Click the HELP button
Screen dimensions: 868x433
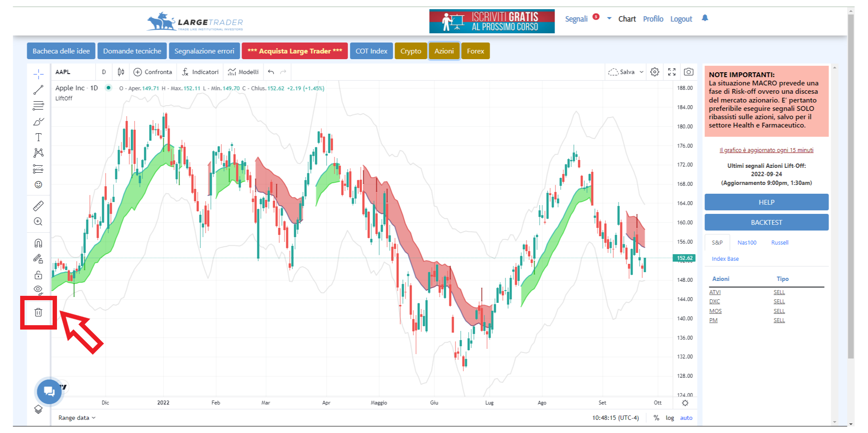coord(766,202)
